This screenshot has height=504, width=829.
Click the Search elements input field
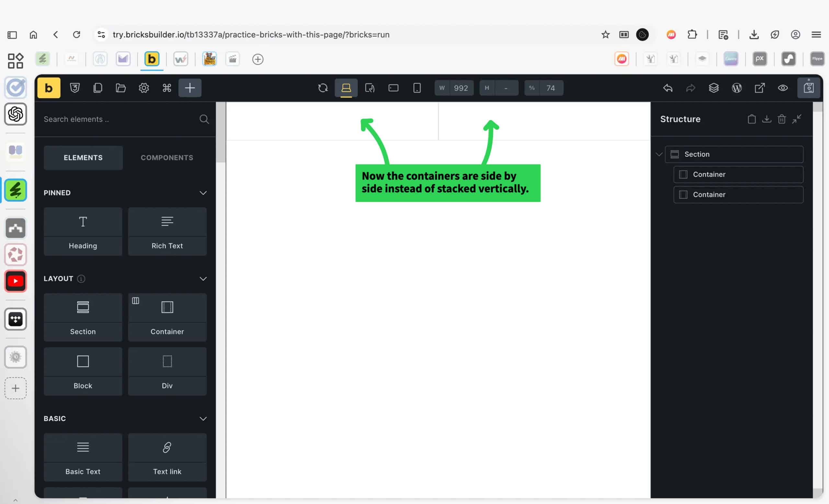(x=118, y=119)
